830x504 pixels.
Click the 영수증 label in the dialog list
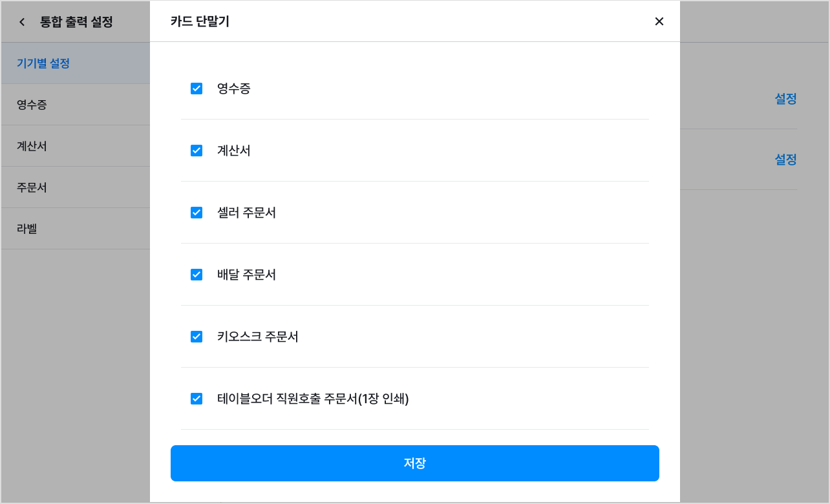coord(234,89)
